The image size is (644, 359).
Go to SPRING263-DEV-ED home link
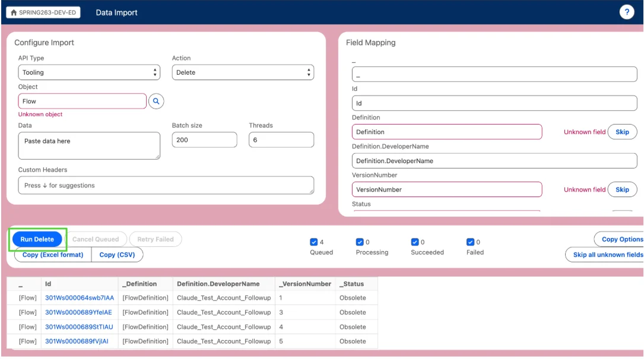click(x=43, y=12)
